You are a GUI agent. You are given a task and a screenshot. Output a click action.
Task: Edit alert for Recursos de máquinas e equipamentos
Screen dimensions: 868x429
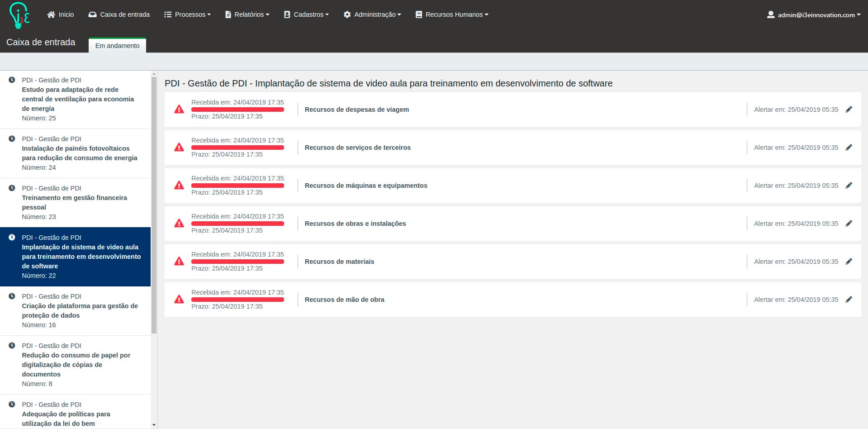coord(849,186)
